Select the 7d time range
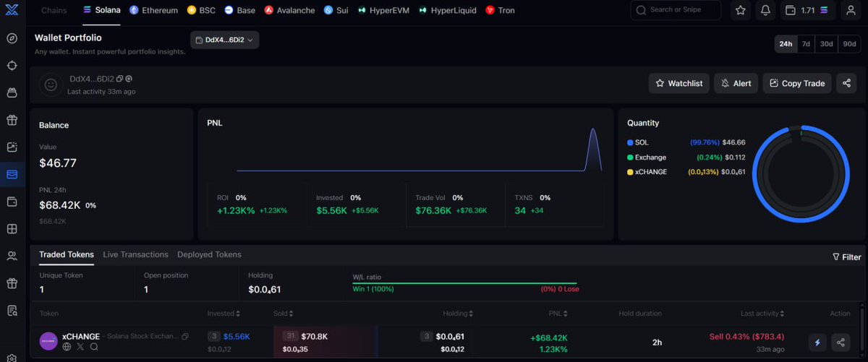Image resolution: width=868 pixels, height=362 pixels. pos(805,43)
